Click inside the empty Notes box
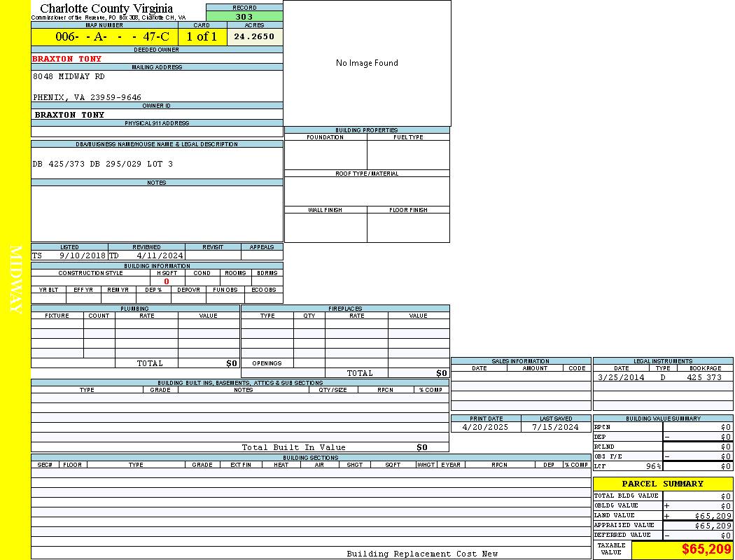This screenshot has width=735, height=560. click(157, 213)
